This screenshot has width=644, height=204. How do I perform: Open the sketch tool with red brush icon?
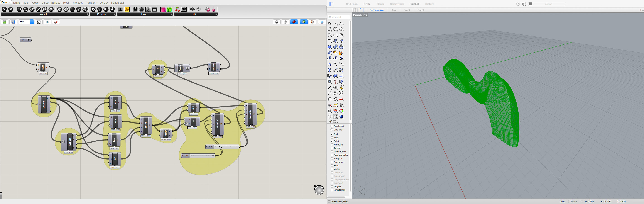pos(56,22)
